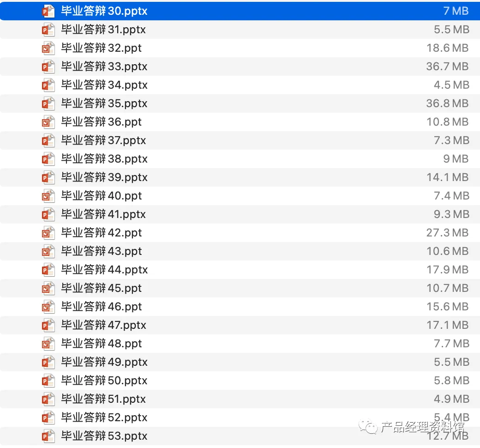Viewport: 480px width, 448px height.
Task: Select the icon beside 毕业答辩 50.pptx
Action: (x=48, y=380)
